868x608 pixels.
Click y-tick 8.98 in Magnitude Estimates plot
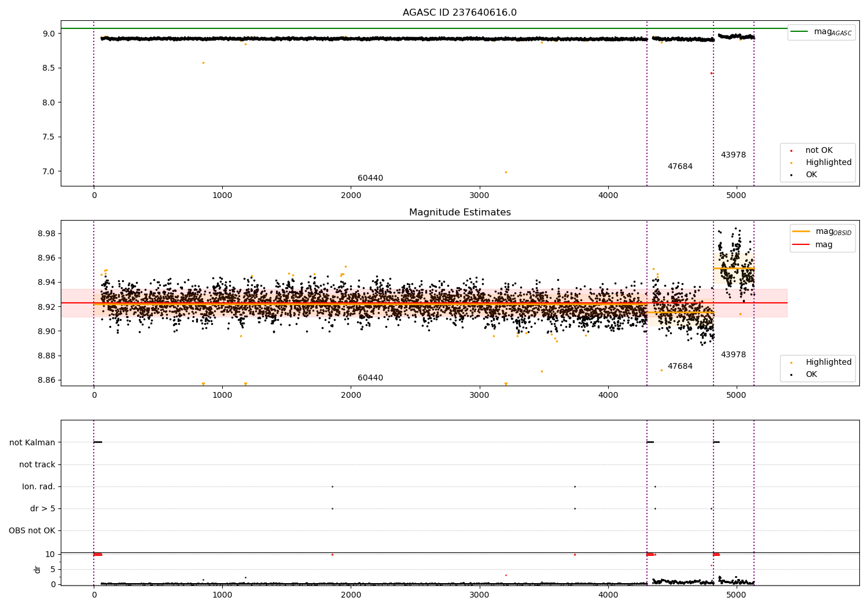pos(46,233)
